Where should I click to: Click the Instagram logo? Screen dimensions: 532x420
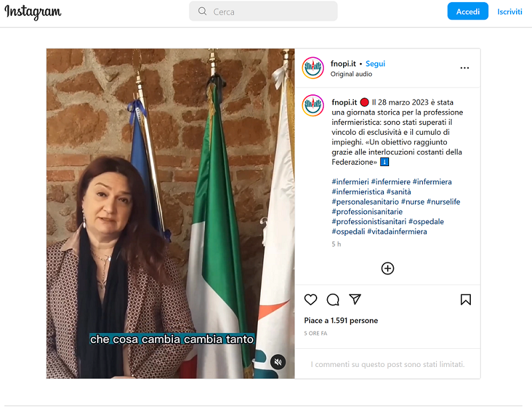pyautogui.click(x=33, y=12)
